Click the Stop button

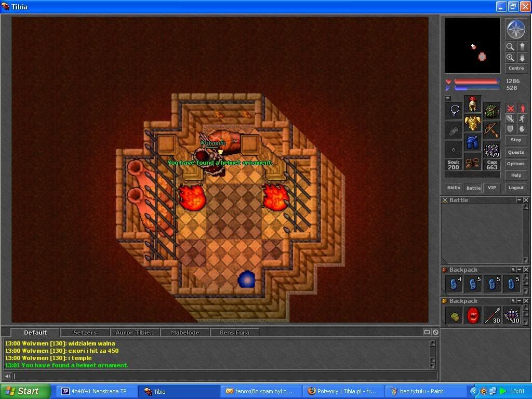pyautogui.click(x=516, y=140)
